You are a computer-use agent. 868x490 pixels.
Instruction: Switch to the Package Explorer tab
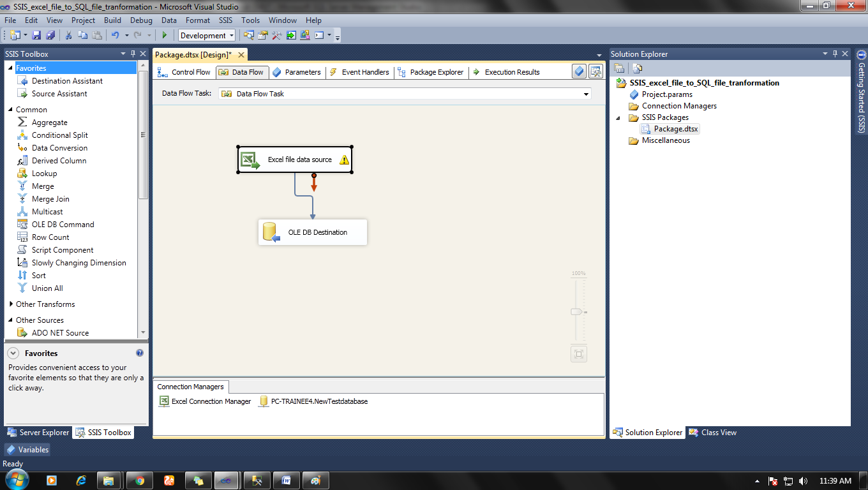(431, 72)
